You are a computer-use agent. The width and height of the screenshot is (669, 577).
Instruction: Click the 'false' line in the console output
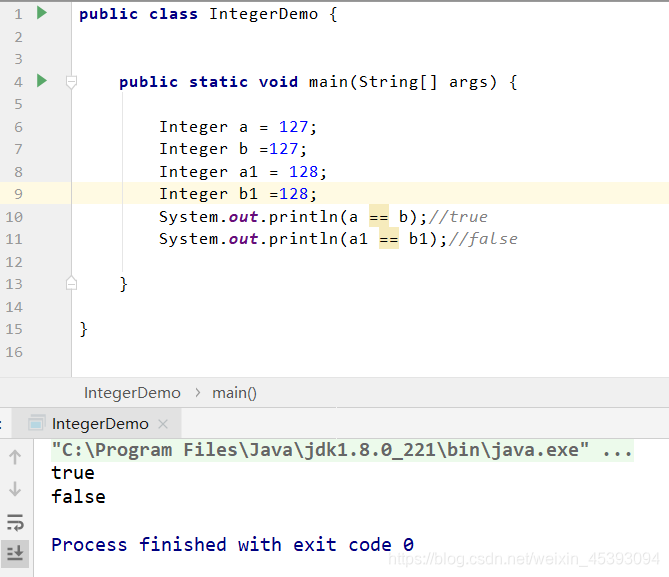[79, 497]
